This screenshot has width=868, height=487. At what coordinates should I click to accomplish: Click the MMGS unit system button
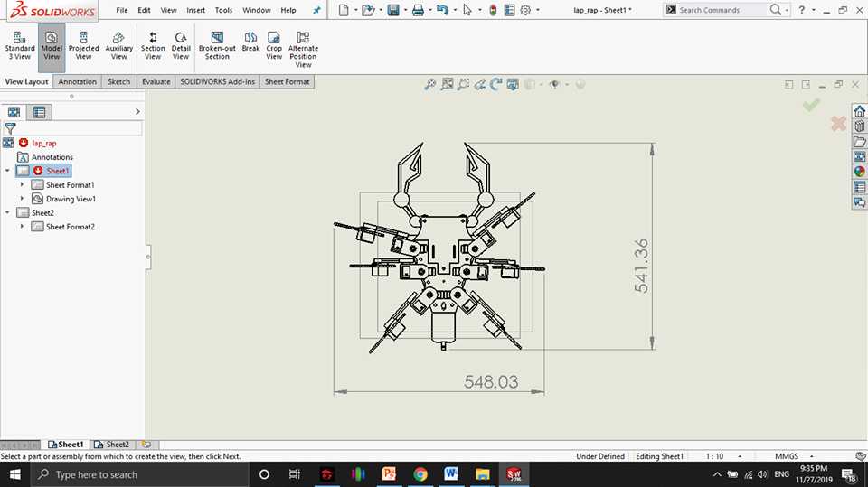click(786, 456)
